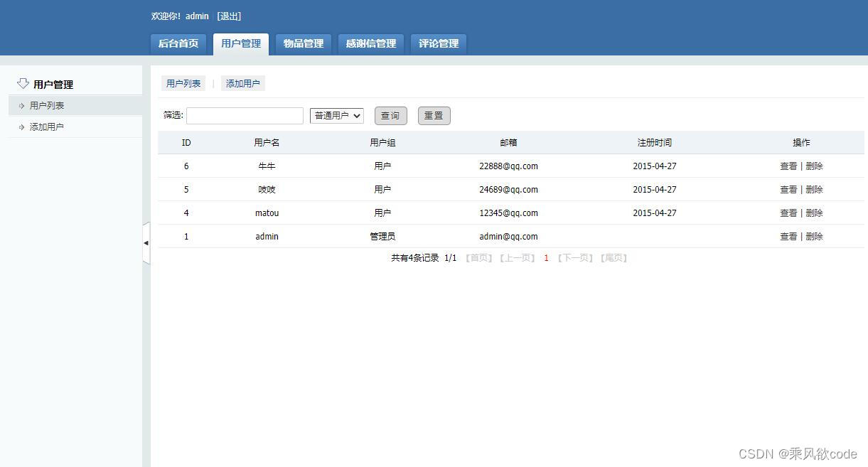
Task: Go to the 感谢信管理 tab
Action: 371,43
